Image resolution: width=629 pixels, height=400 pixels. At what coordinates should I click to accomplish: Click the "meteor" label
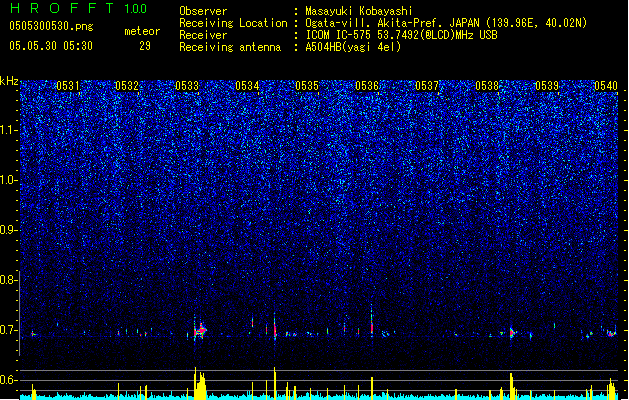[142, 31]
